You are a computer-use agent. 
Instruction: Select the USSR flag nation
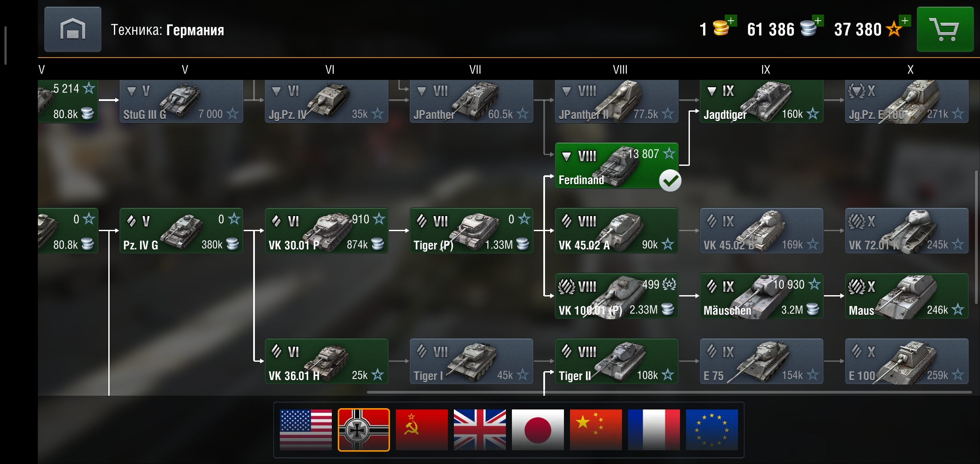[422, 430]
